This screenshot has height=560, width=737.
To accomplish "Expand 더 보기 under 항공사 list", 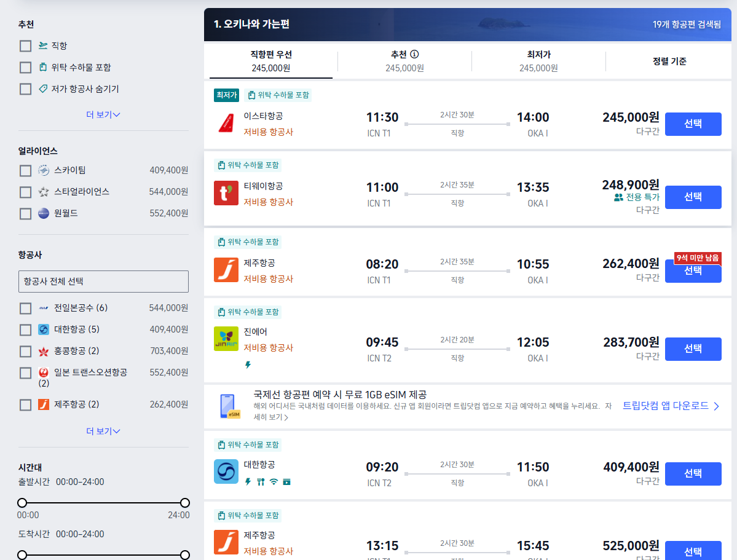I will coord(103,431).
